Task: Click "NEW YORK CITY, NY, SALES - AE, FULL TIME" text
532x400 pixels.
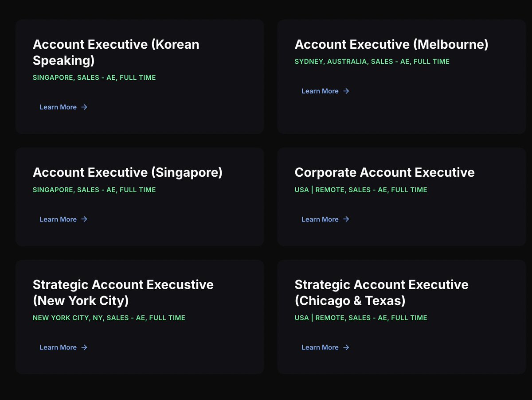Action: pyautogui.click(x=109, y=318)
